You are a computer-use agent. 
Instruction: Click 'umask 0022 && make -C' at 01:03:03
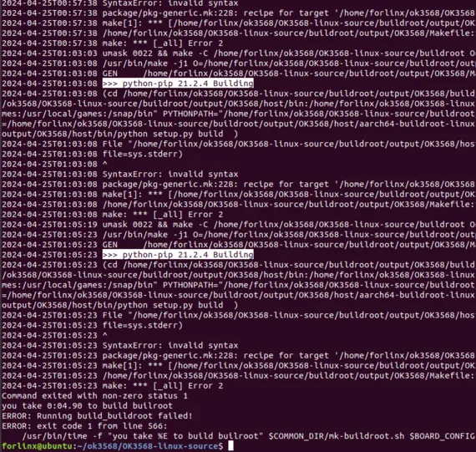coord(155,53)
